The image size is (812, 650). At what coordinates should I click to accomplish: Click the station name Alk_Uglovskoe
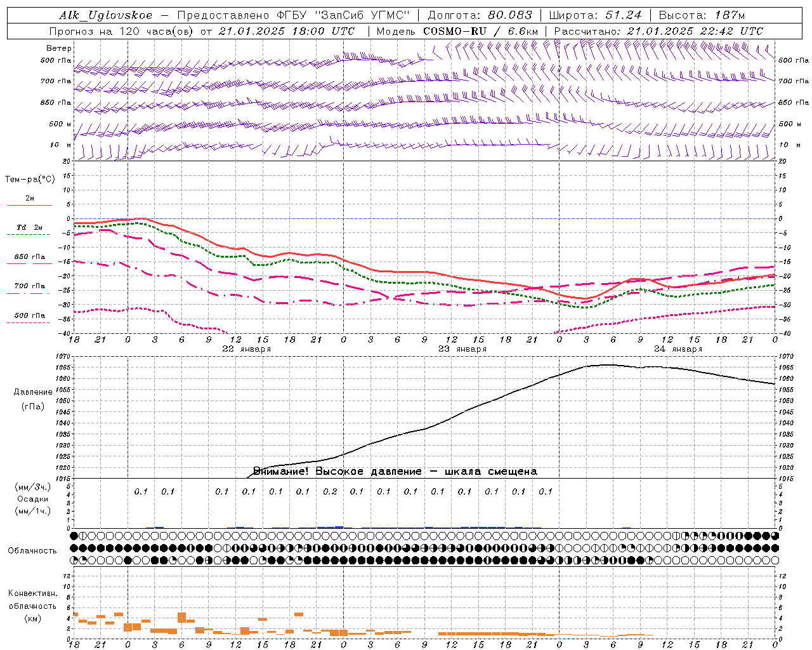pos(106,15)
